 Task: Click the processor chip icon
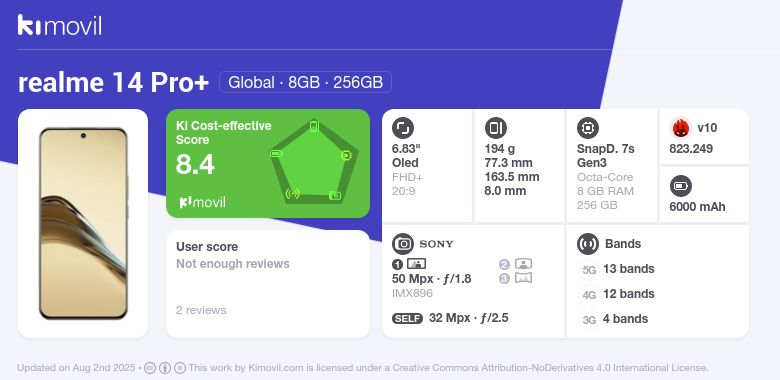pyautogui.click(x=588, y=128)
